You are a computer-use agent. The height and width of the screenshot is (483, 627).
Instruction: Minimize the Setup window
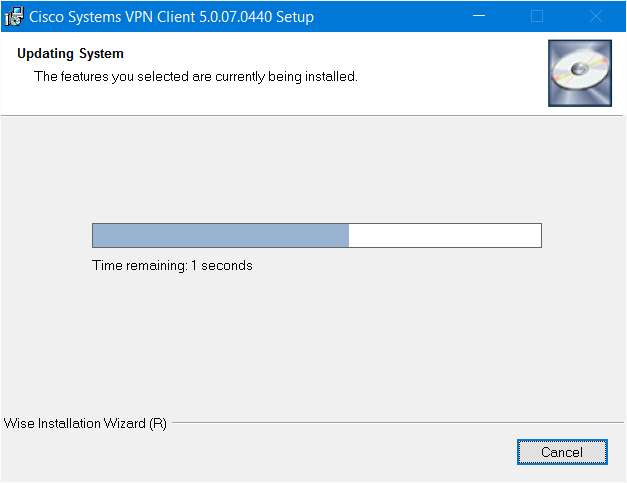(479, 16)
